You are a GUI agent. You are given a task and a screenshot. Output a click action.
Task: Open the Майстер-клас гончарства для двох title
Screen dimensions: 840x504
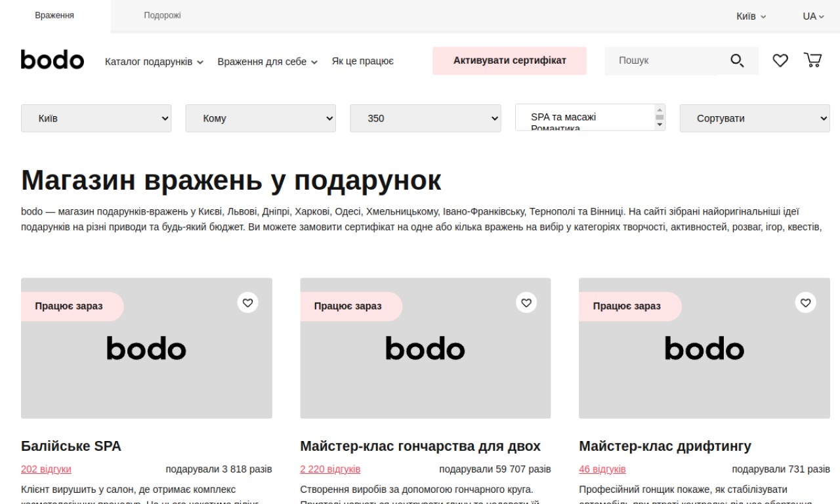[x=420, y=446]
